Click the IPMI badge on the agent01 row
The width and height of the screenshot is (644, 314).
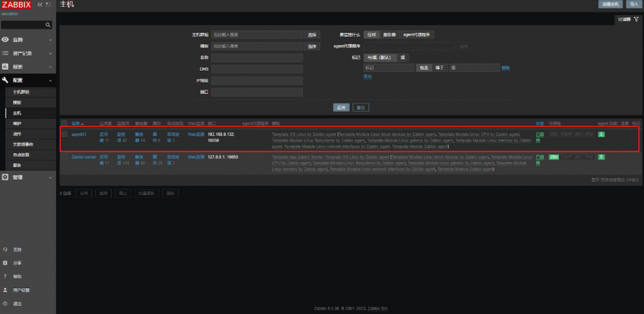tap(589, 134)
